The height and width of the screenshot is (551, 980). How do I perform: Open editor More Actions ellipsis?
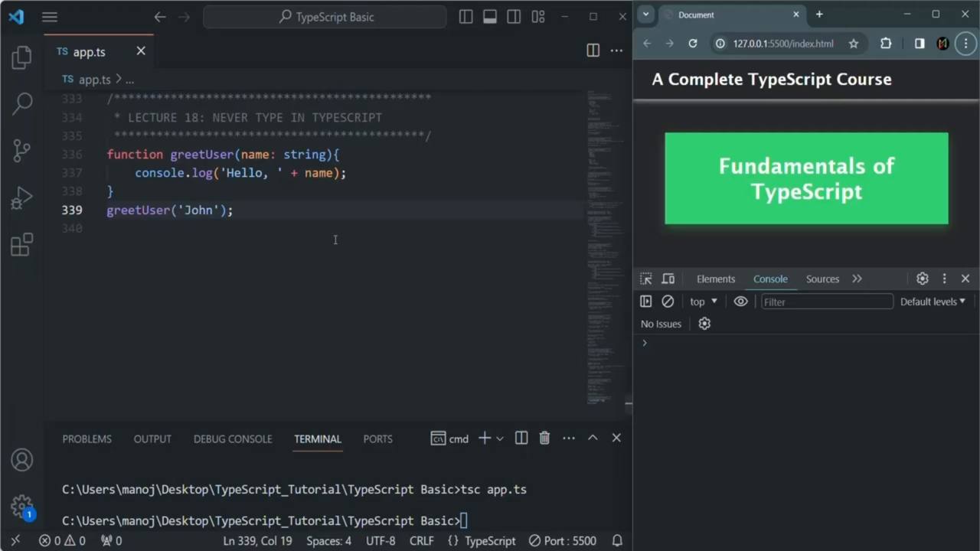[616, 51]
